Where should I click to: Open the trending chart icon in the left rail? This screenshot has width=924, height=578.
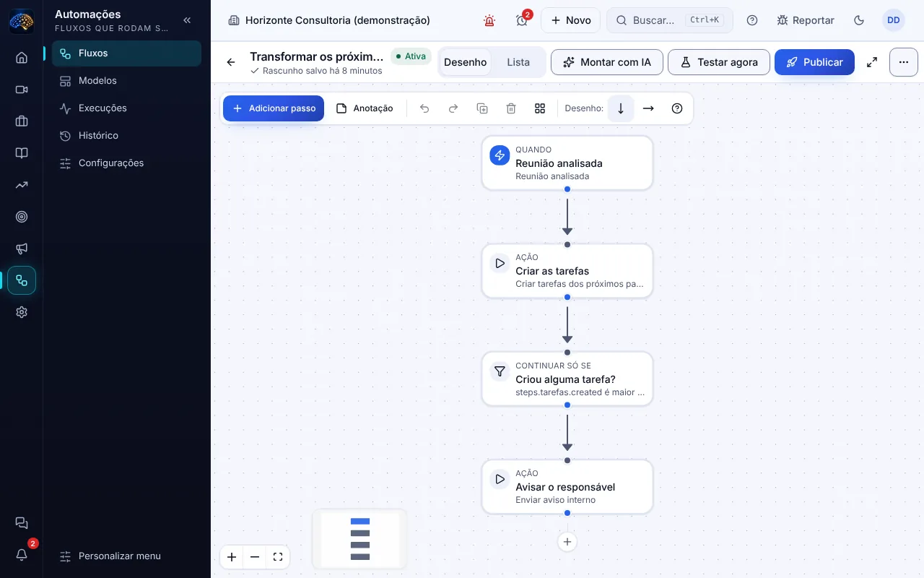click(22, 185)
